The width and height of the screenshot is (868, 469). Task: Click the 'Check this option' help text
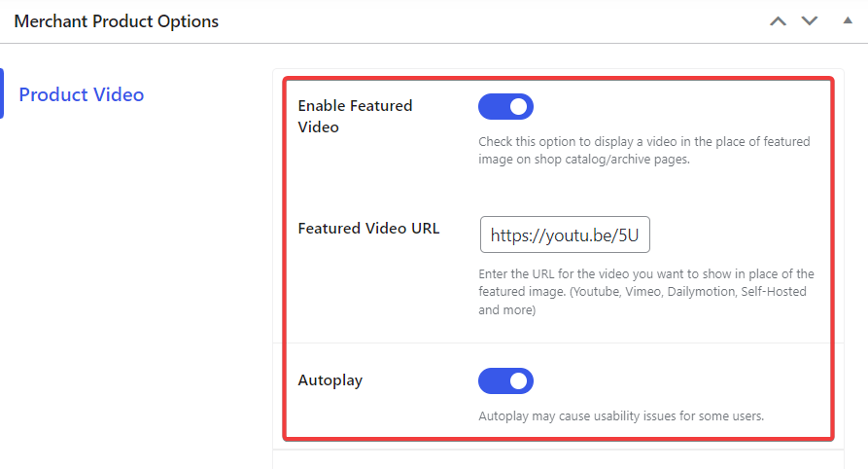[643, 150]
